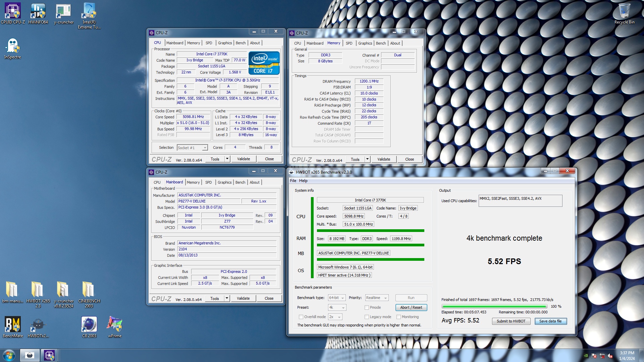Screen dimensions: 644x362
Task: Click the Core Voltage 1.568 V value
Action: point(235,72)
